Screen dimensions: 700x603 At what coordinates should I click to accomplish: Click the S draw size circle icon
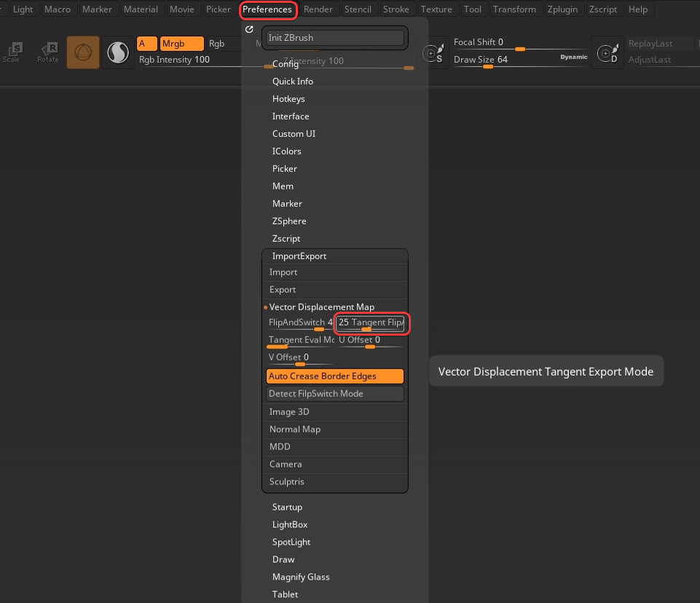433,54
